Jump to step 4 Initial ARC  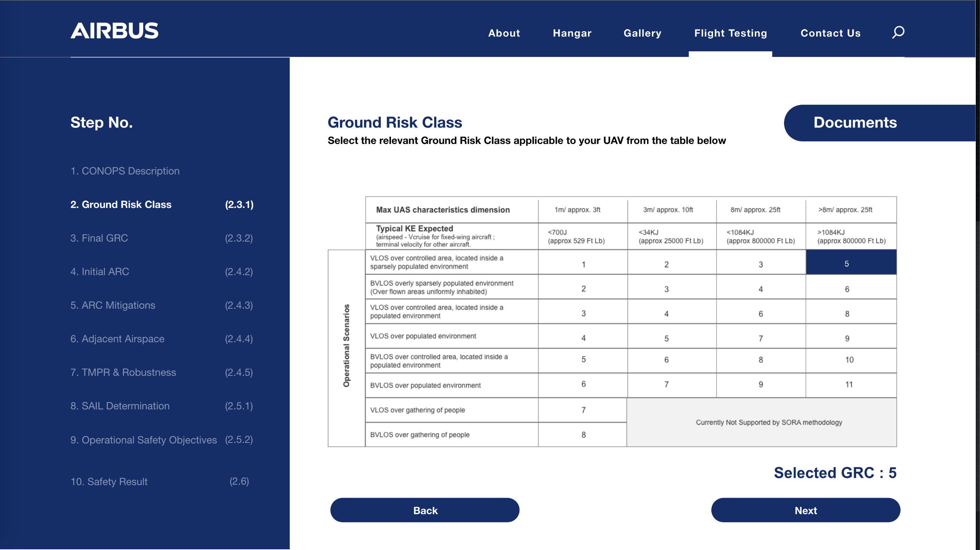click(x=100, y=271)
